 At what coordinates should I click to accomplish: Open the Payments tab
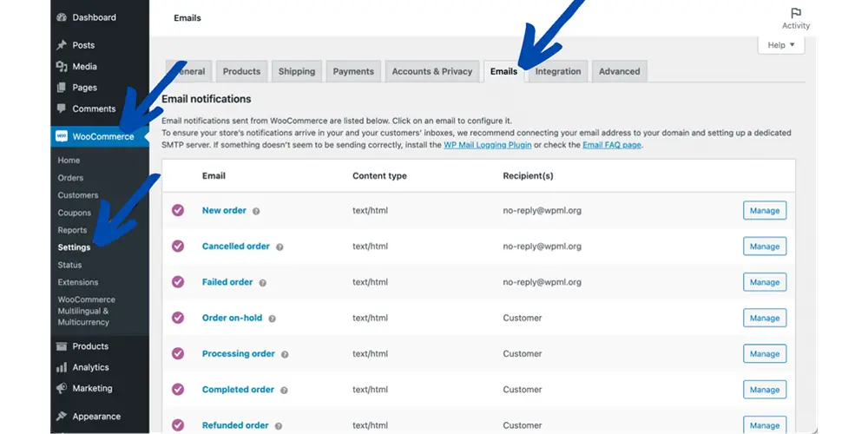[x=353, y=71]
